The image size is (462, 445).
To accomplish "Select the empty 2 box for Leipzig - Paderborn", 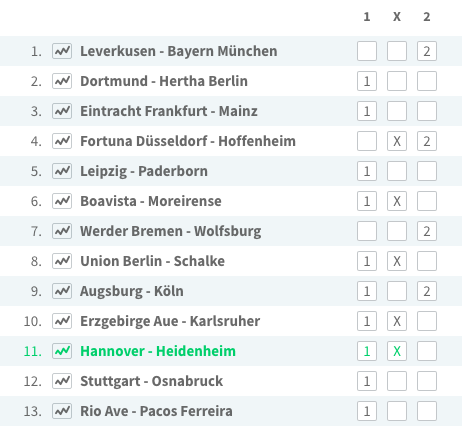I will coord(427,171).
